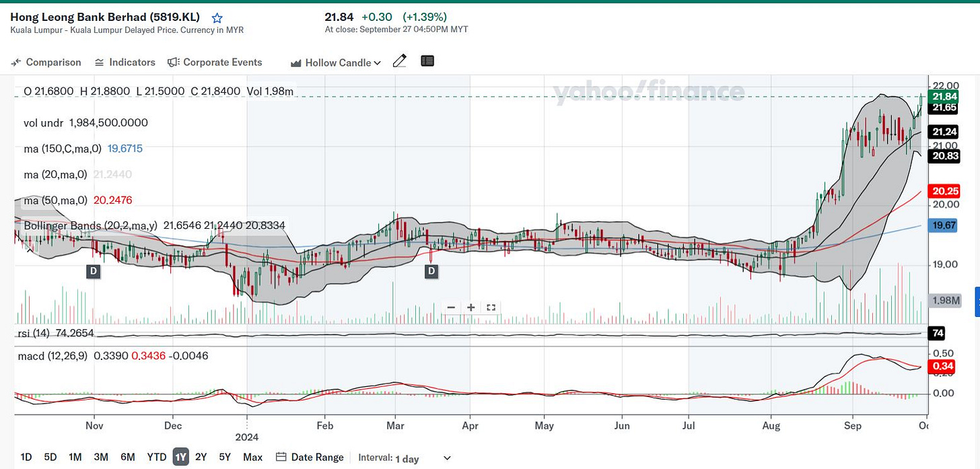Screen dimensions: 980x469
Task: Toggle full screen chart icon
Action: coord(491,308)
